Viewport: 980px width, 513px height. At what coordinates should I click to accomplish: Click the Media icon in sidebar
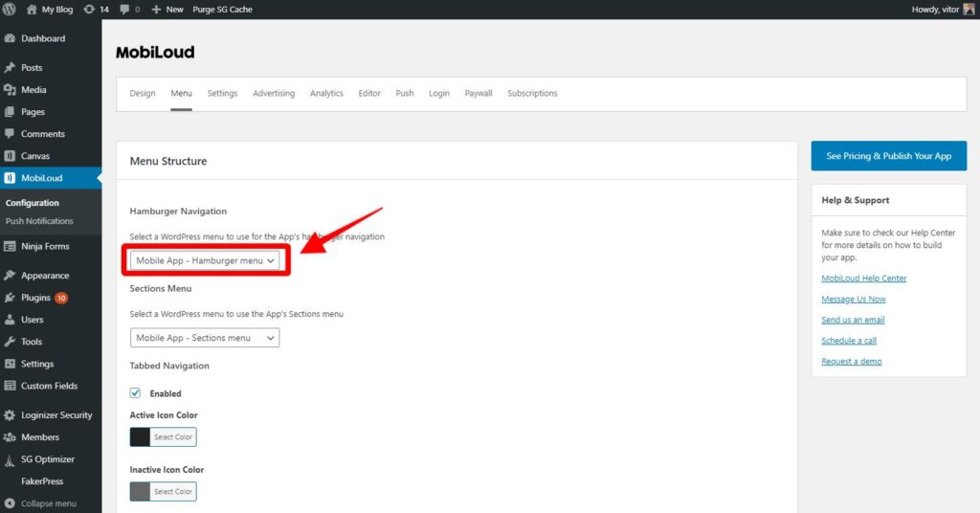point(10,89)
